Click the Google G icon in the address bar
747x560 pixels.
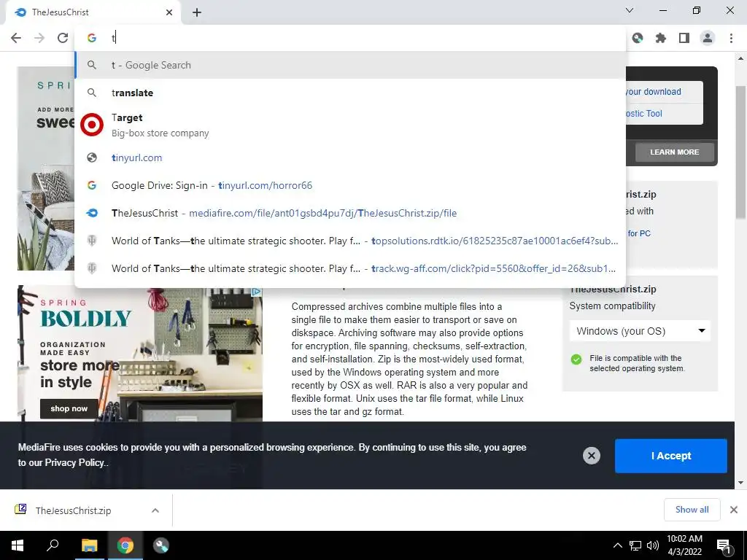click(x=92, y=38)
